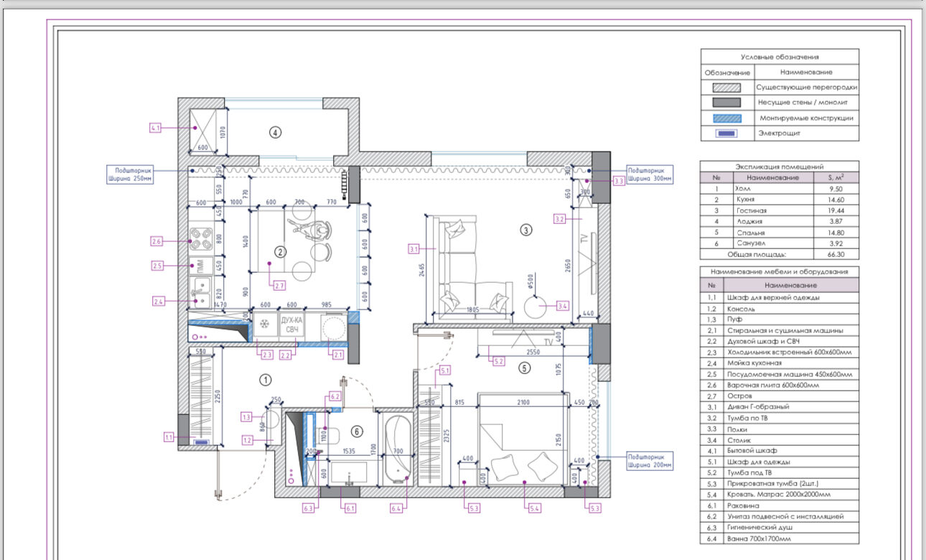Viewport: 926px width, 560px height.
Task: Select the 'Ванна 700х1700мм' row in the furniture list
Action: click(779, 538)
